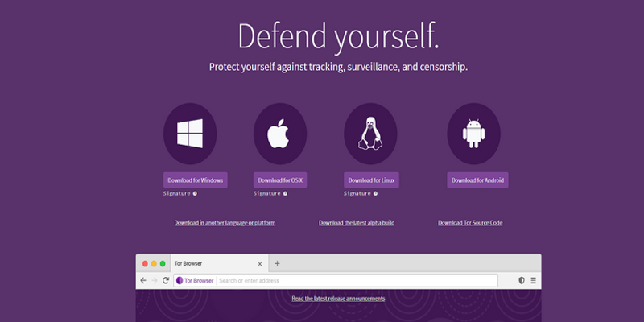Click Download for Windows button

click(x=195, y=180)
